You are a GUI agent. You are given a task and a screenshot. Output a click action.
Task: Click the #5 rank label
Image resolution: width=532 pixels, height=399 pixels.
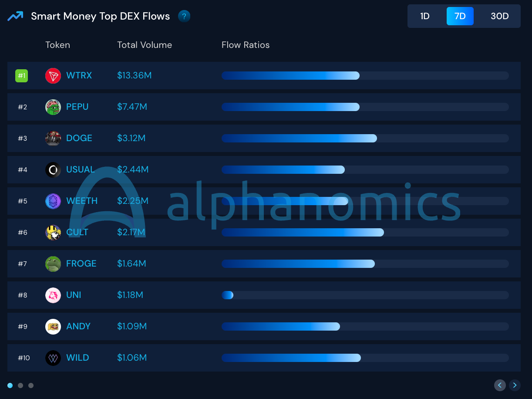point(23,201)
